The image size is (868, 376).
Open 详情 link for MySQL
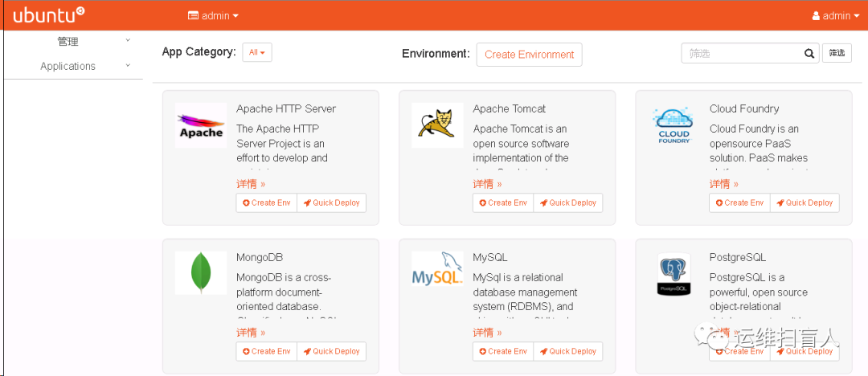487,333
